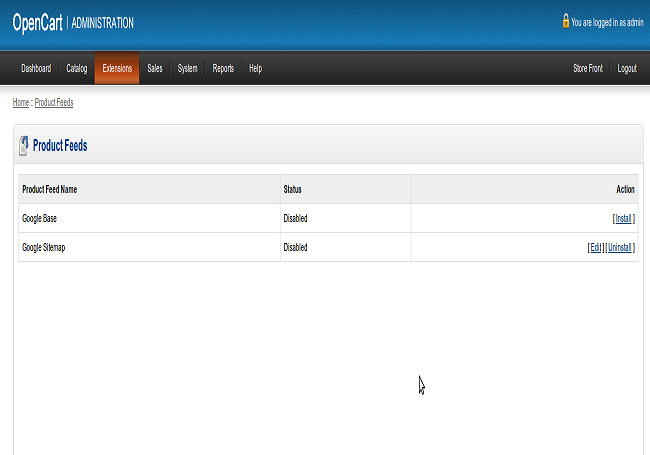This screenshot has width=650, height=455.
Task: Click the Action column header
Action: (625, 189)
